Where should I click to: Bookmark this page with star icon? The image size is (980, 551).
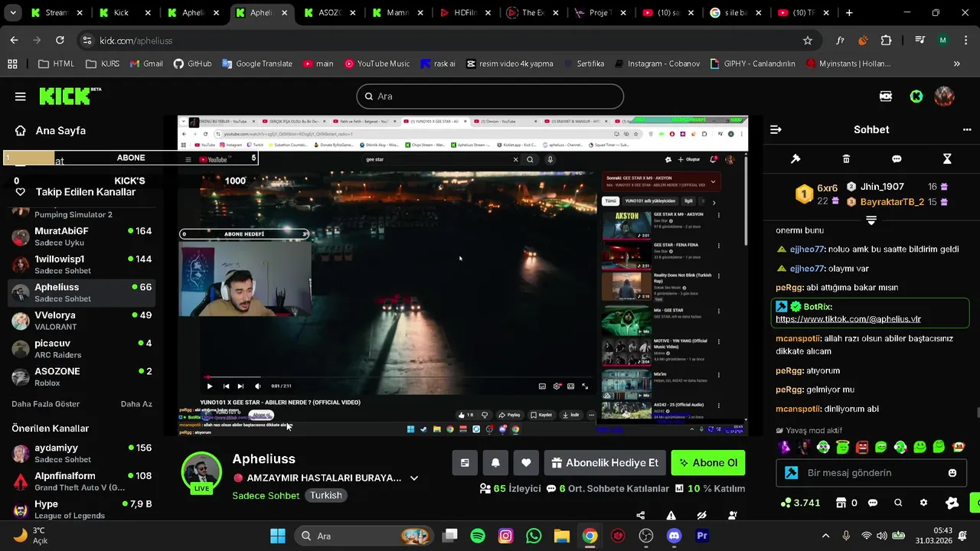coord(807,41)
